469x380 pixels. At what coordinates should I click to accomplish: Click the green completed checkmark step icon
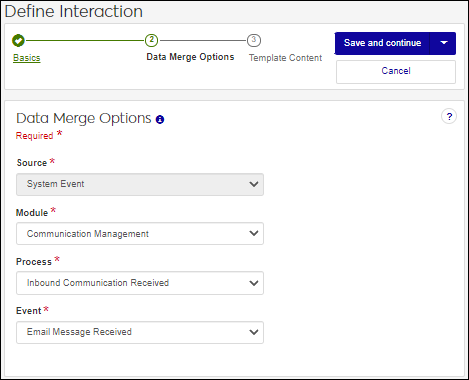pyautogui.click(x=18, y=41)
